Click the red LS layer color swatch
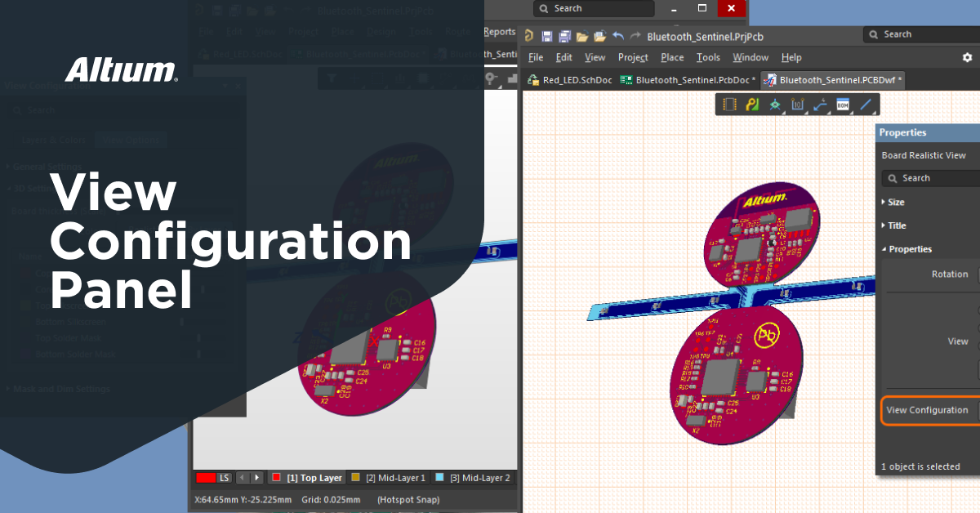 tap(205, 477)
